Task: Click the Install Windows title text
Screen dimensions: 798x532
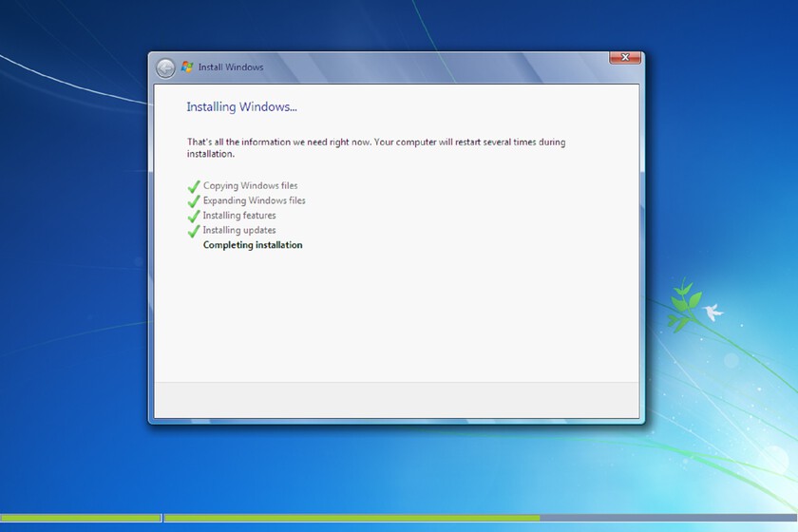Action: (x=231, y=67)
